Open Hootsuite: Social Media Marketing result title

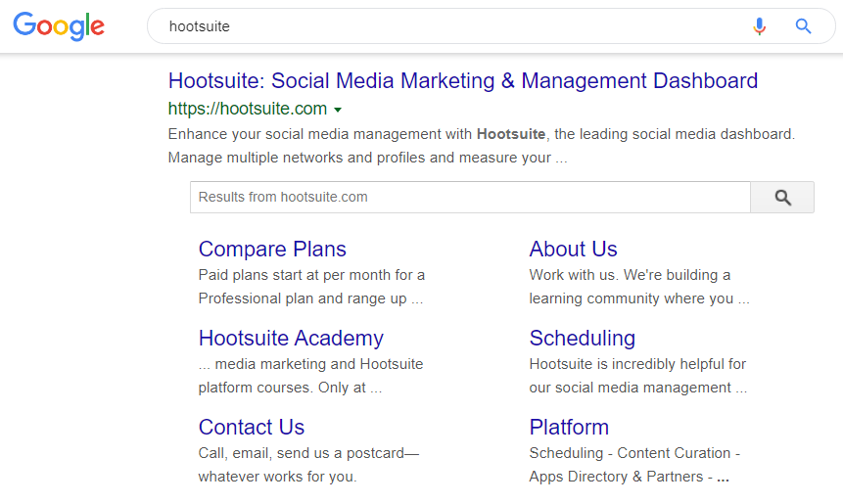(463, 81)
